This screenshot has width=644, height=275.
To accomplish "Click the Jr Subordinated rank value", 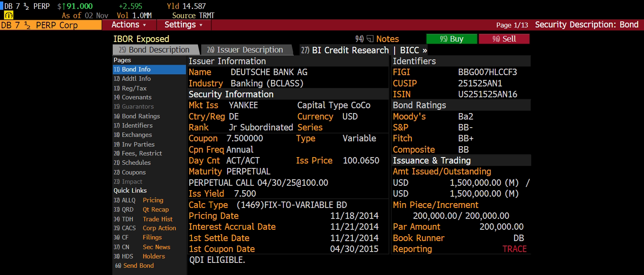I will click(261, 128).
